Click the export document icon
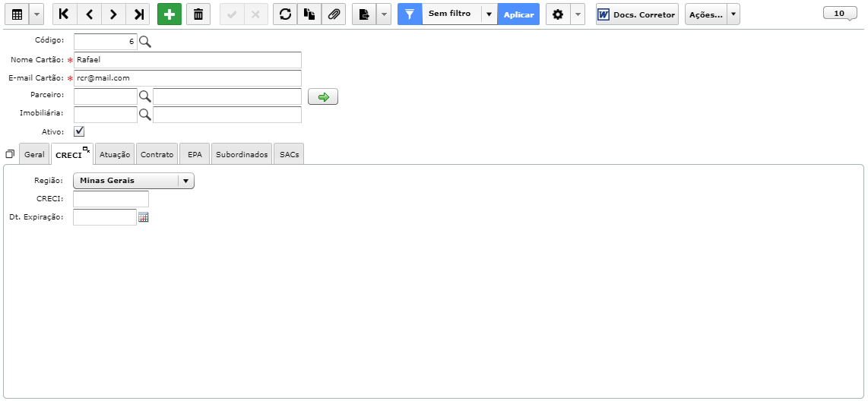 coord(364,15)
